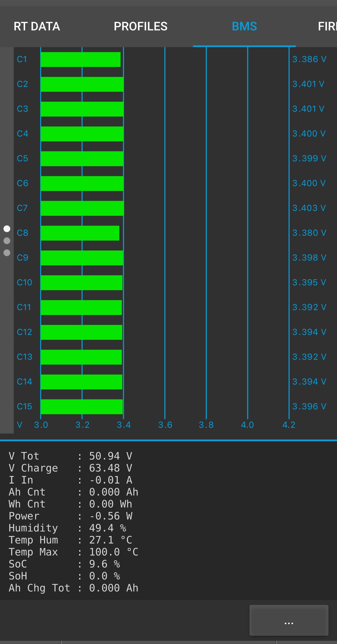The image size is (337, 644).
Task: Tap the C8 cell voltage bar
Action: click(x=80, y=233)
